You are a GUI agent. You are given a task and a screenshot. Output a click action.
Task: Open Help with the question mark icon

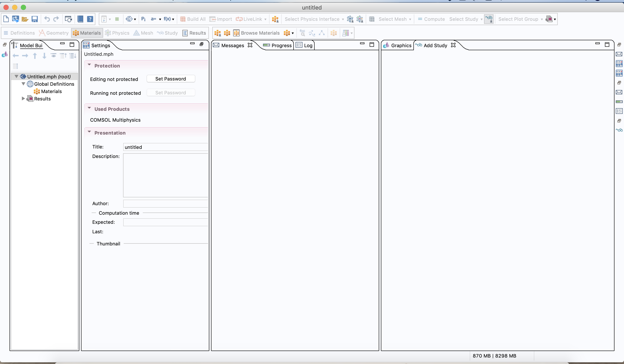(x=90, y=19)
